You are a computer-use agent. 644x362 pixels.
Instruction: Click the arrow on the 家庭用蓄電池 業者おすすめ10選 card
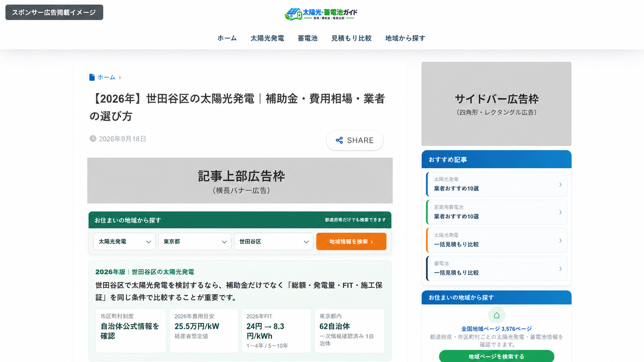(x=560, y=212)
